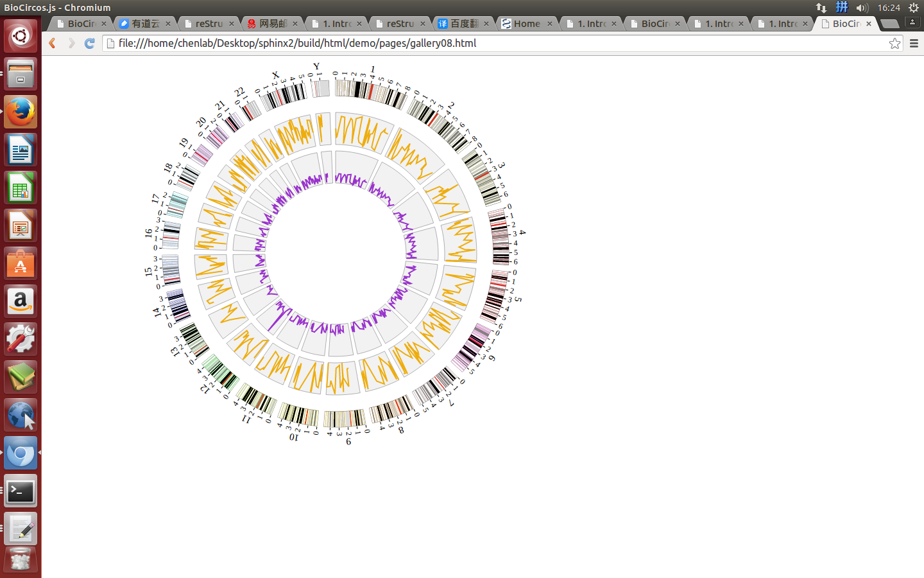This screenshot has width=924, height=578.
Task: Click the browser forward arrow
Action: coord(71,43)
